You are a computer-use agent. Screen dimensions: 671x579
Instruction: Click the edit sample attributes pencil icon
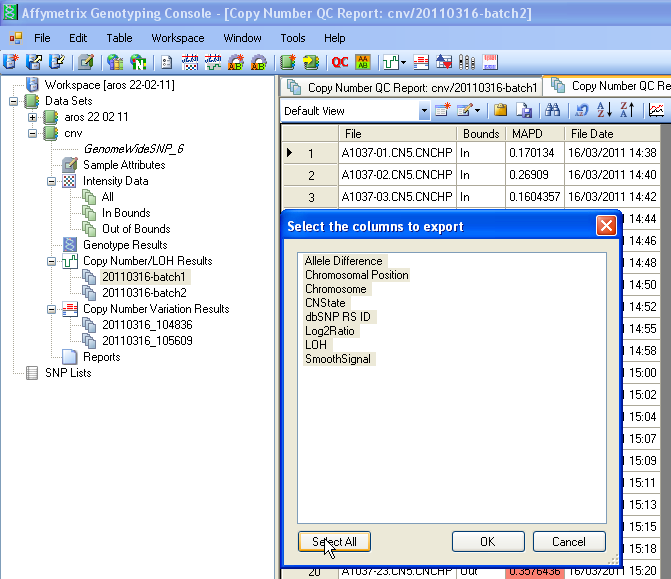click(86, 62)
